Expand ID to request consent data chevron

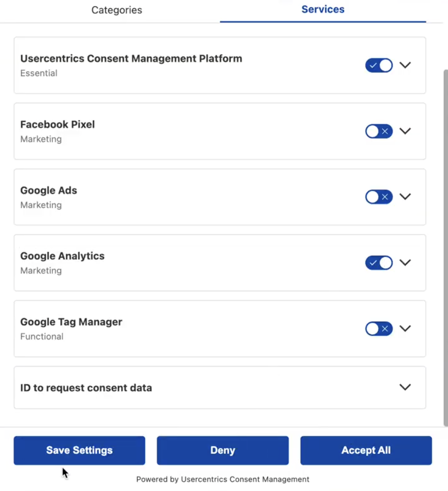click(x=405, y=387)
